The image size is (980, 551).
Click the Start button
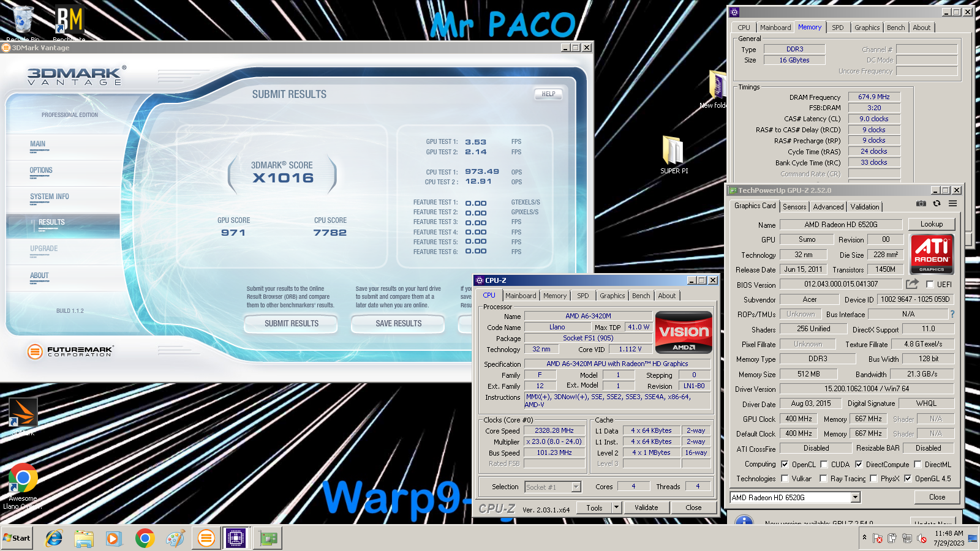[17, 538]
